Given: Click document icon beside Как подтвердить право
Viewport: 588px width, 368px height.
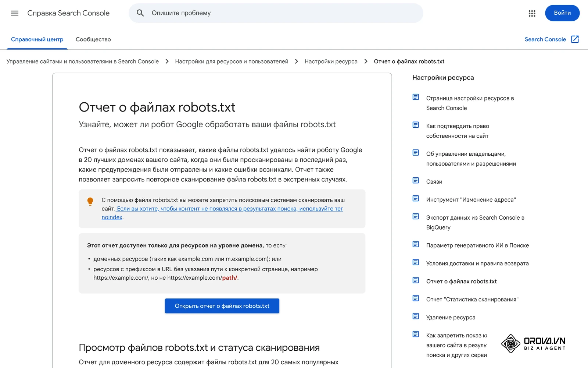Looking at the screenshot, I should click(x=416, y=125).
